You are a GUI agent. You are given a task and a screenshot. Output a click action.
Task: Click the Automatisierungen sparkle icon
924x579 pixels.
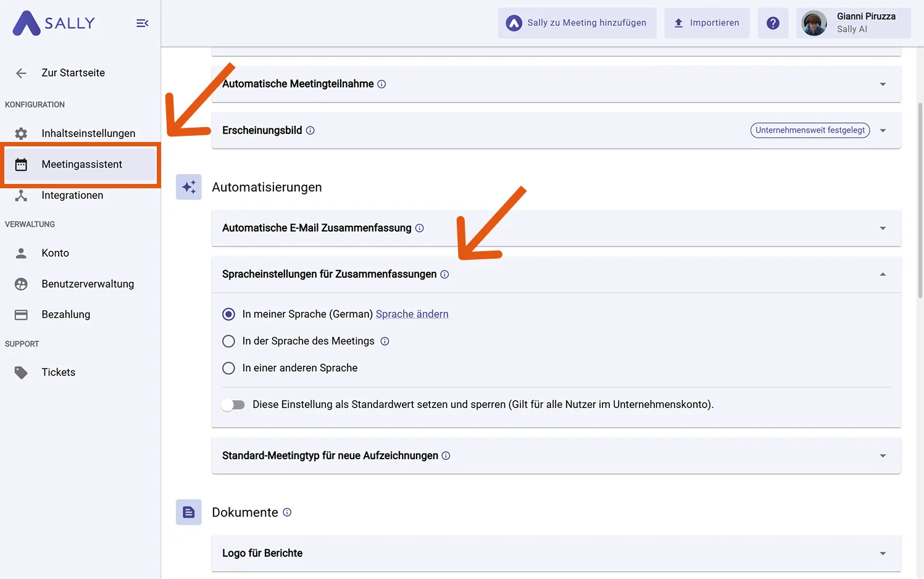coord(189,187)
